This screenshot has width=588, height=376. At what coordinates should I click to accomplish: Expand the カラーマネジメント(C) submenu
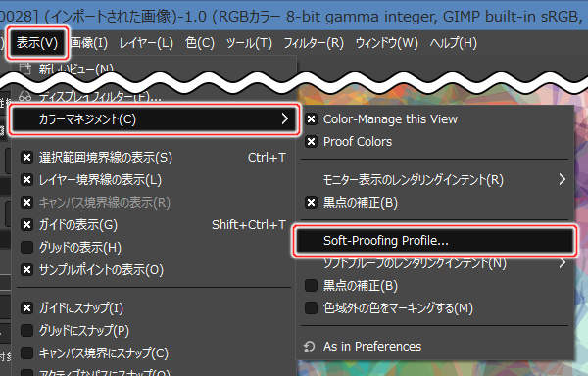[155, 119]
